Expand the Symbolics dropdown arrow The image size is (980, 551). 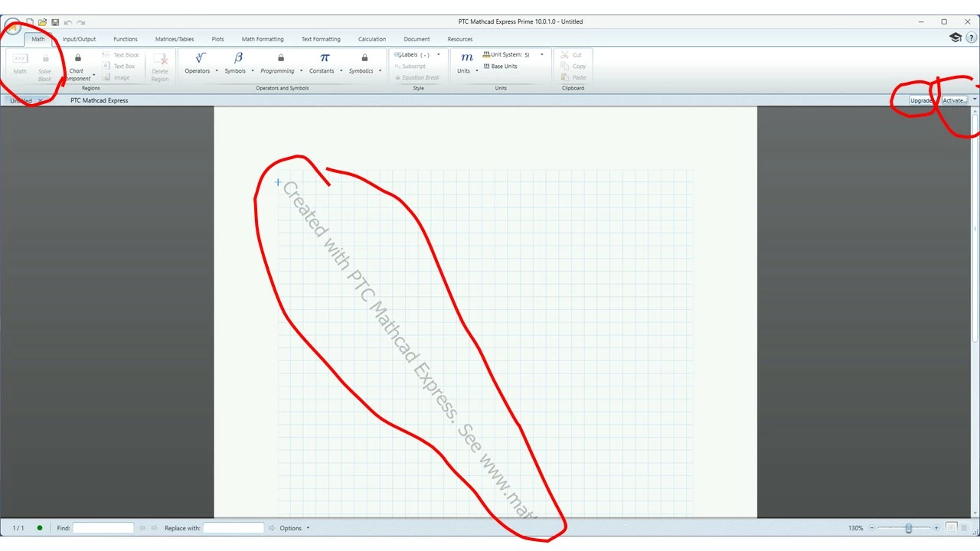(x=380, y=71)
